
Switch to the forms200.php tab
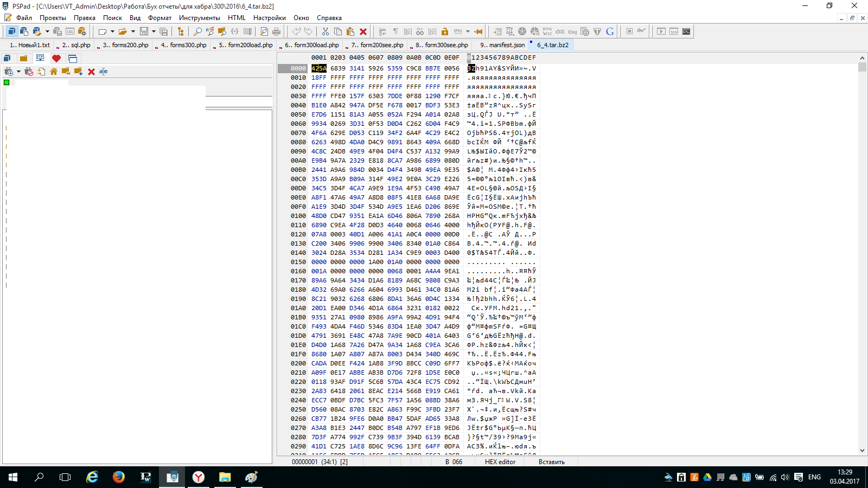pos(124,45)
